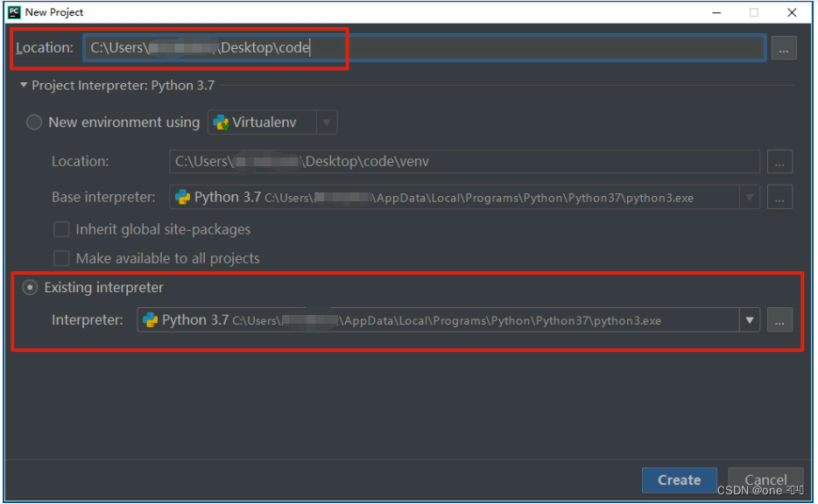Click the 'Existing interpreter' label text
The image size is (818, 504).
104,288
